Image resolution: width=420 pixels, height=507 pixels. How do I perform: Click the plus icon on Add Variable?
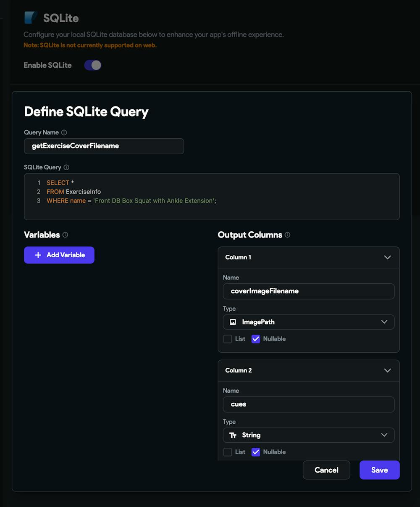click(38, 255)
